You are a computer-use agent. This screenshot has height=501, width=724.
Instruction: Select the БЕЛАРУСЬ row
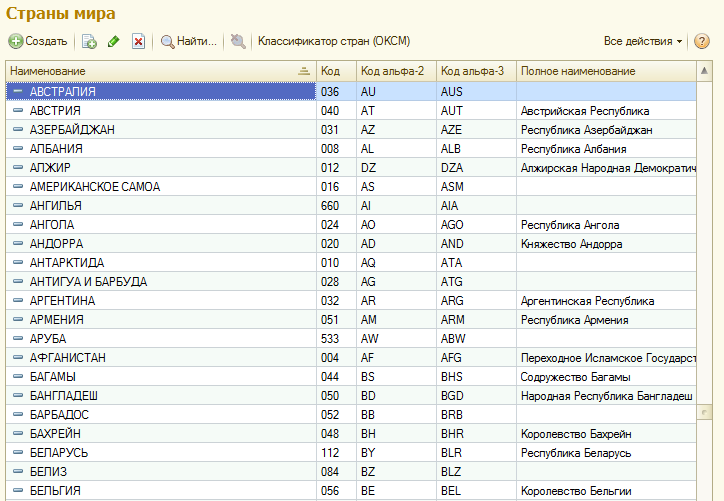351,453
